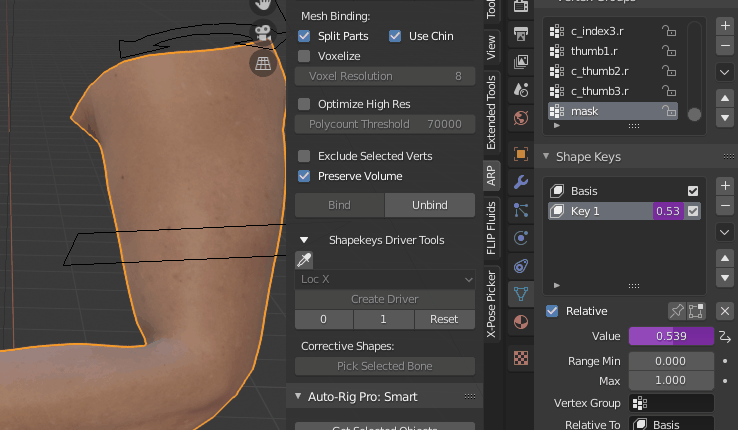Screen dimensions: 738x430
Task: Click the eyedropper in Shapekeys Driver Tools
Action: tap(304, 260)
